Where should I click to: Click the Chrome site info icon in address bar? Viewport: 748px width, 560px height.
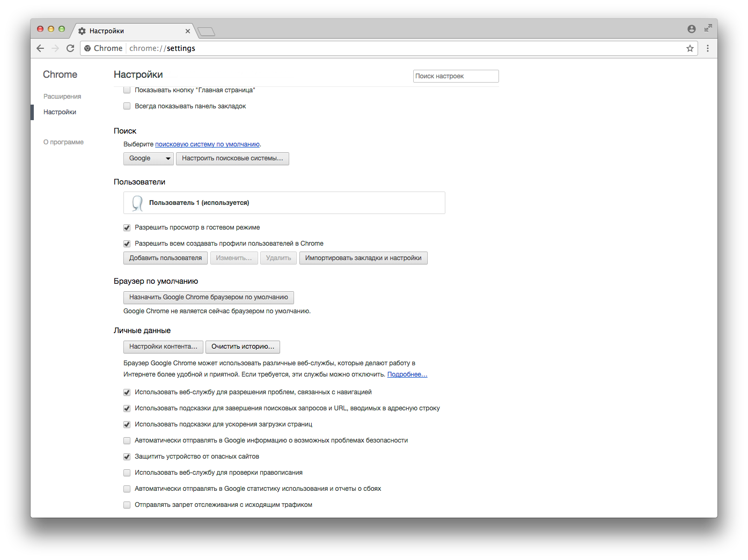click(x=87, y=48)
